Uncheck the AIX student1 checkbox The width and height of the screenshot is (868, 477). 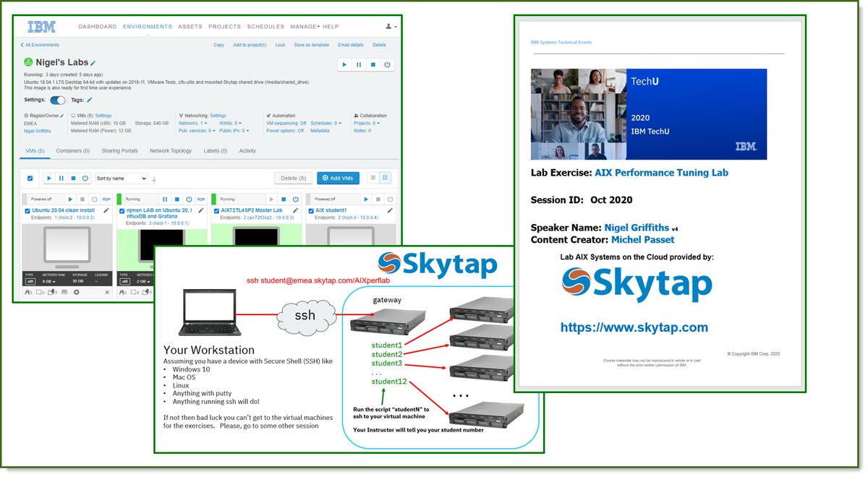coord(311,211)
